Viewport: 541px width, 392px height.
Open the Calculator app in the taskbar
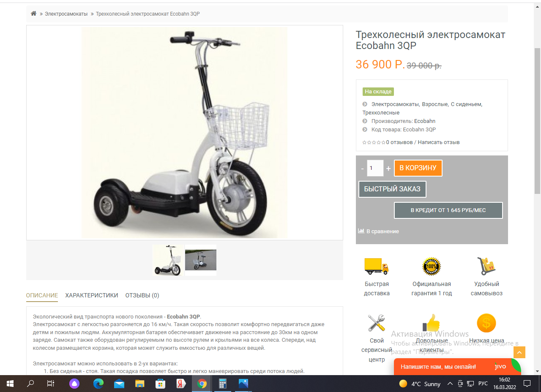click(x=223, y=384)
